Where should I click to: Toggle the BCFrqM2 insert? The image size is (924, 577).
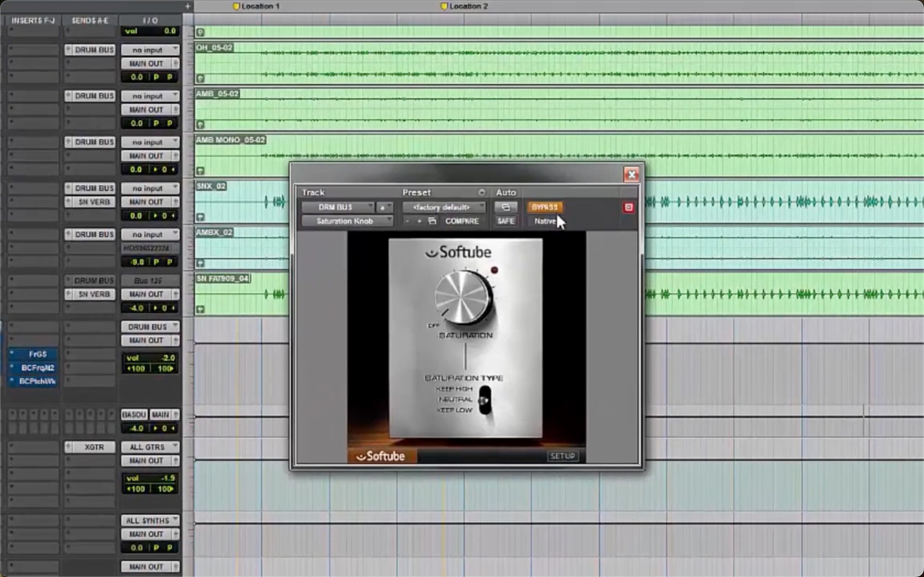pos(34,367)
